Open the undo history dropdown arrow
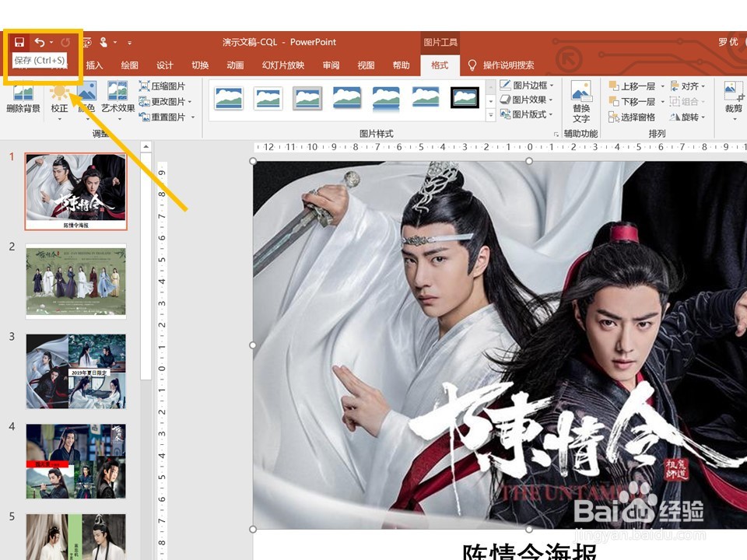 [51, 42]
